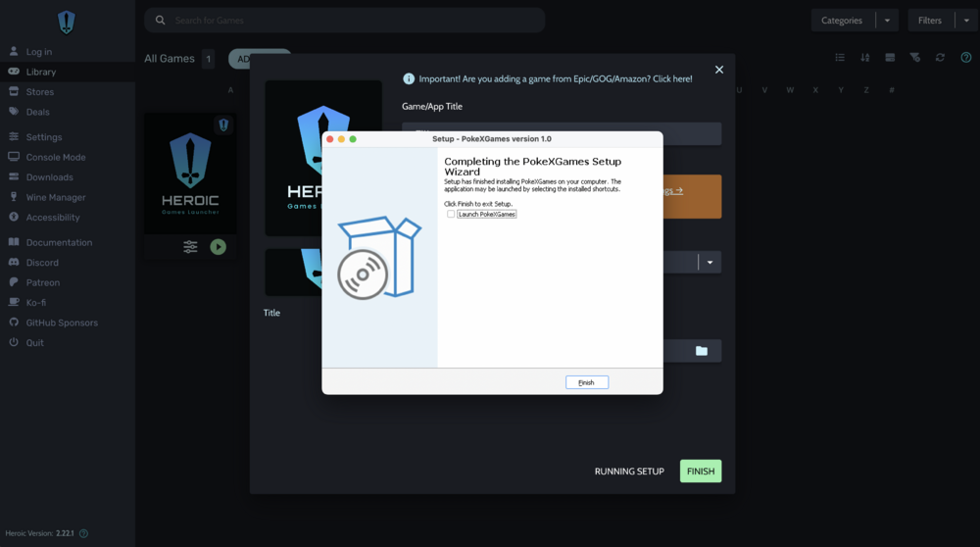Click the Documentation book icon
Viewport: 980px width, 547px height.
[14, 242]
